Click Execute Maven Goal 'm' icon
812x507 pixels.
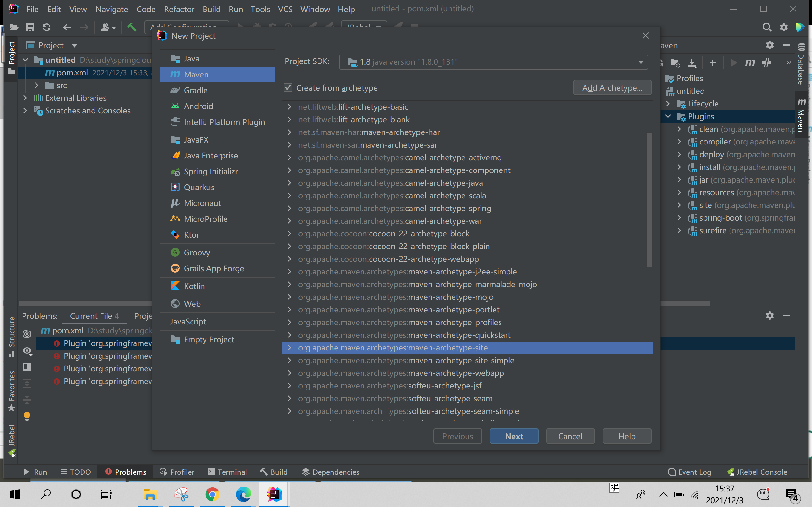[750, 63]
